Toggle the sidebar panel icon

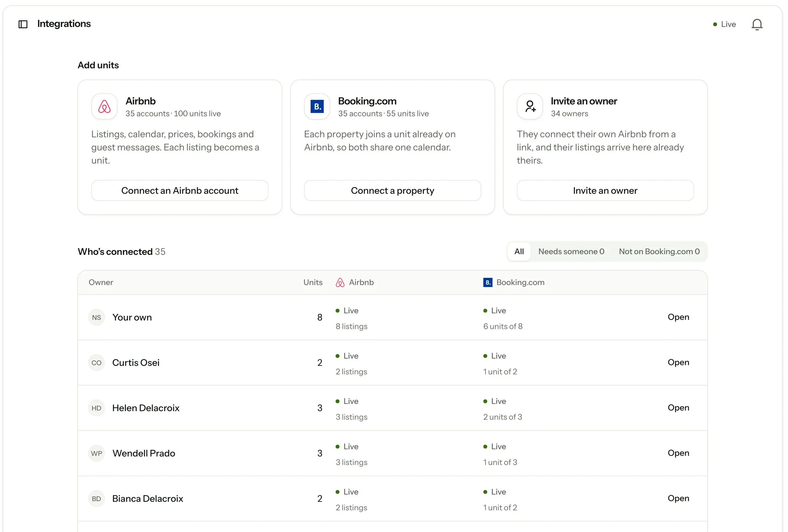click(23, 24)
